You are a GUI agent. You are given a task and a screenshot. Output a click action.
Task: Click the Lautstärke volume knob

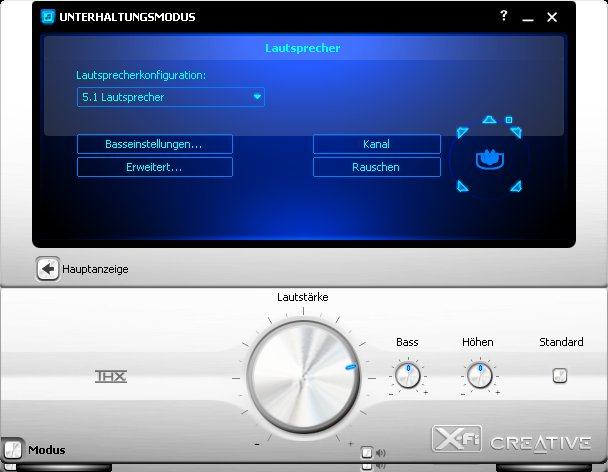[x=304, y=377]
